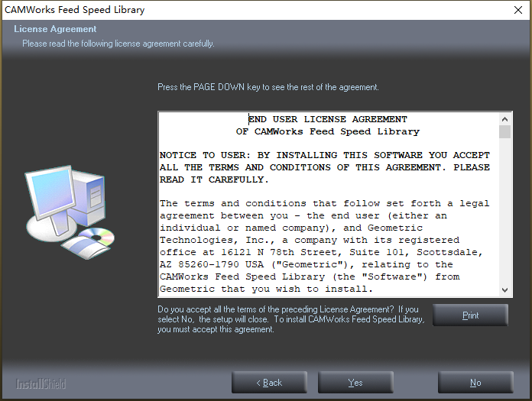Image resolution: width=532 pixels, height=401 pixels.
Task: Go back with the Back button
Action: point(269,383)
